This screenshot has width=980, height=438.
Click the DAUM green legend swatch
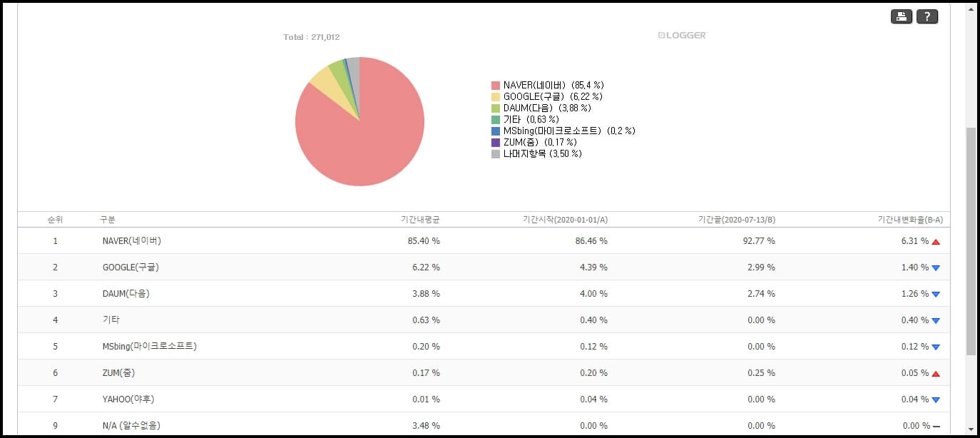[496, 108]
